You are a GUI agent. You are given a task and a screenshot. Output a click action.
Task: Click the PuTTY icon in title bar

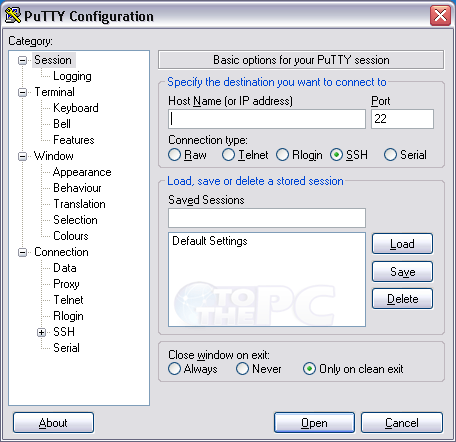point(13,15)
